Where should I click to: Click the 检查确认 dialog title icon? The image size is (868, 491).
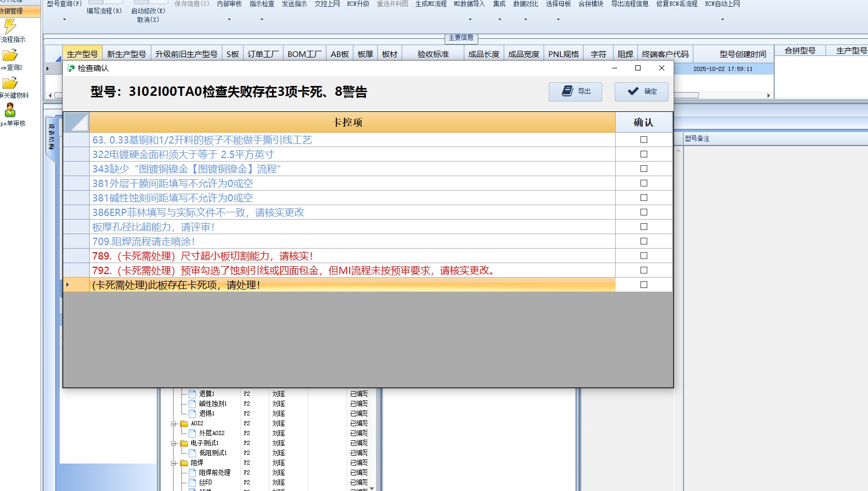71,68
